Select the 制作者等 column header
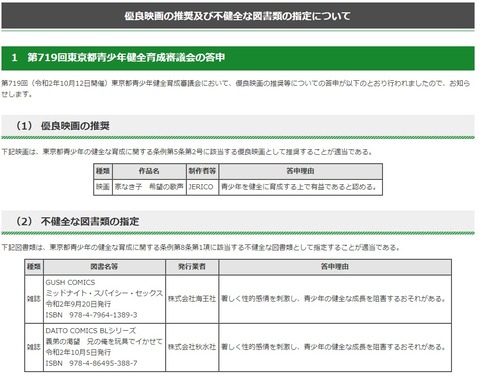 pyautogui.click(x=202, y=171)
